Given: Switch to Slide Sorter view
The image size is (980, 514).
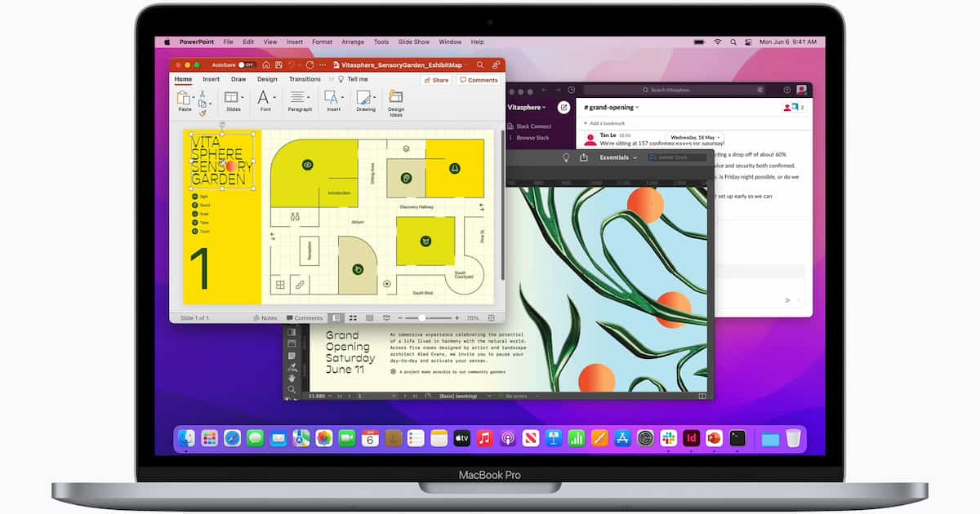Looking at the screenshot, I should click(x=353, y=318).
